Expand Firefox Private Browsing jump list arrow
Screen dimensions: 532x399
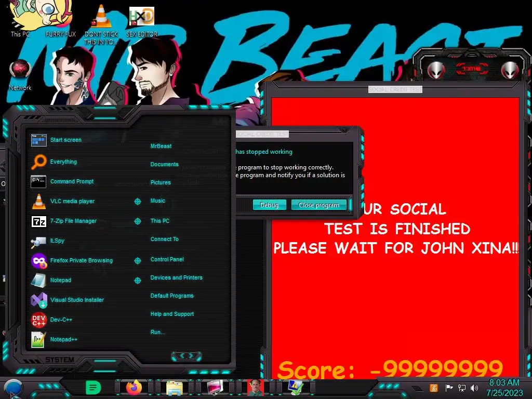137,261
